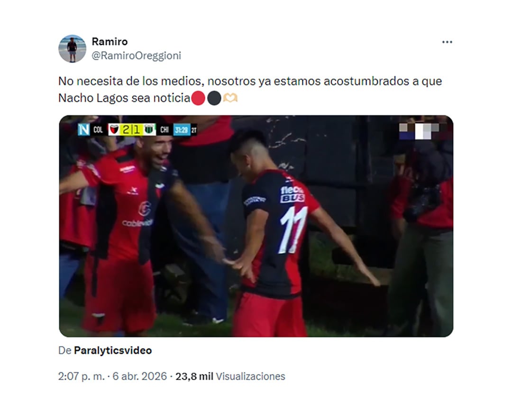Open the @RamiroOreggioni handle

(136, 56)
